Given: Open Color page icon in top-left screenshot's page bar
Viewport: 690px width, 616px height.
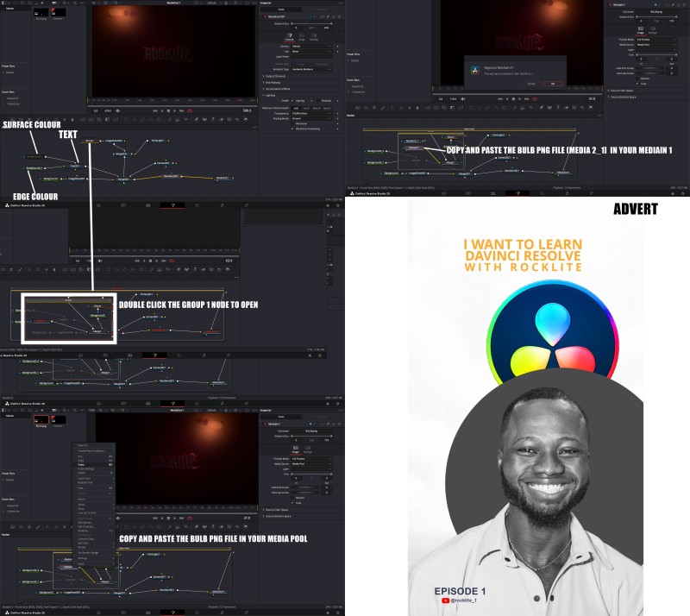Looking at the screenshot, I should pyautogui.click(x=198, y=205).
